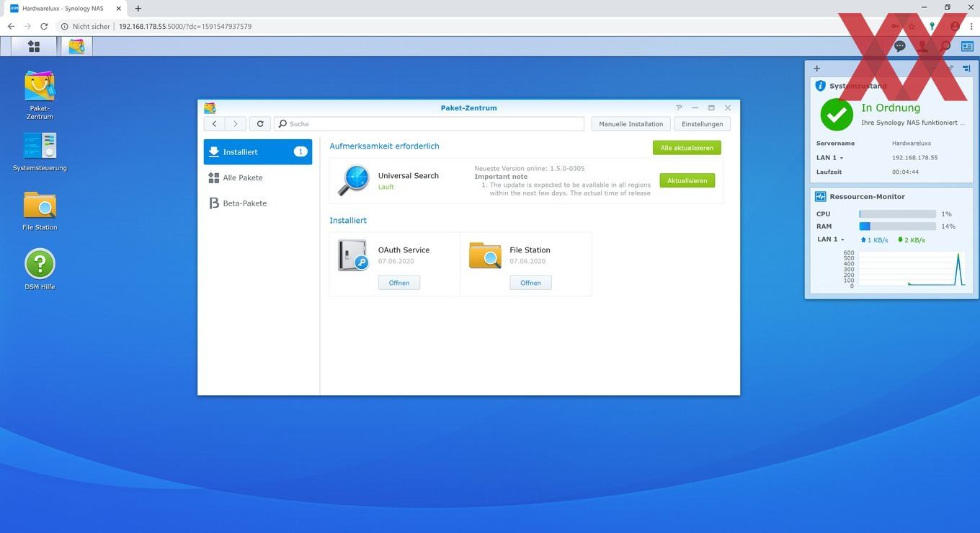Click the Systemzustand shield info icon
Viewport: 980px width, 533px height.
click(820, 86)
